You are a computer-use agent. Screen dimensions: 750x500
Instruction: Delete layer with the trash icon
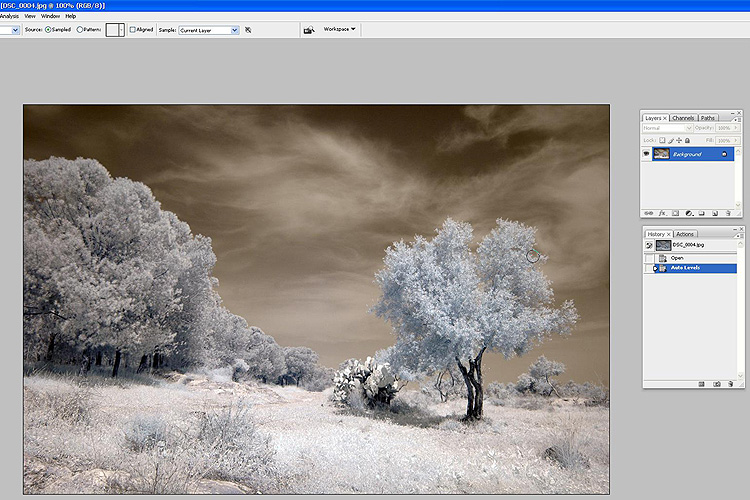(729, 213)
